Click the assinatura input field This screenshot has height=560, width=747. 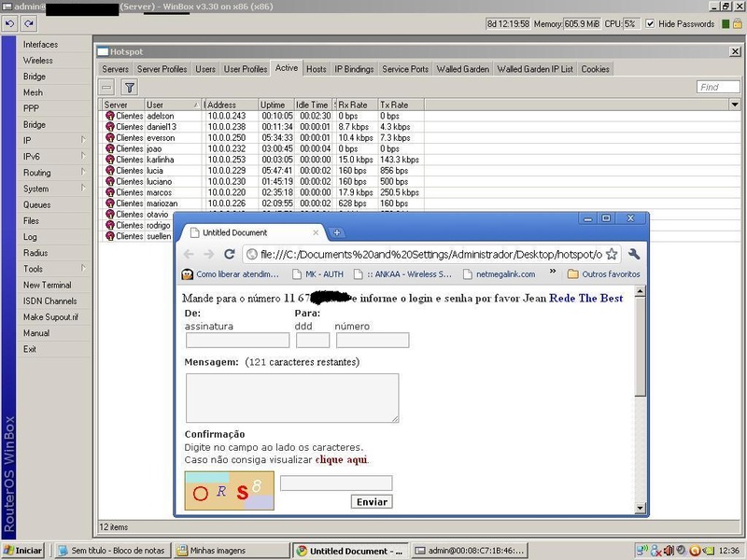(x=238, y=340)
